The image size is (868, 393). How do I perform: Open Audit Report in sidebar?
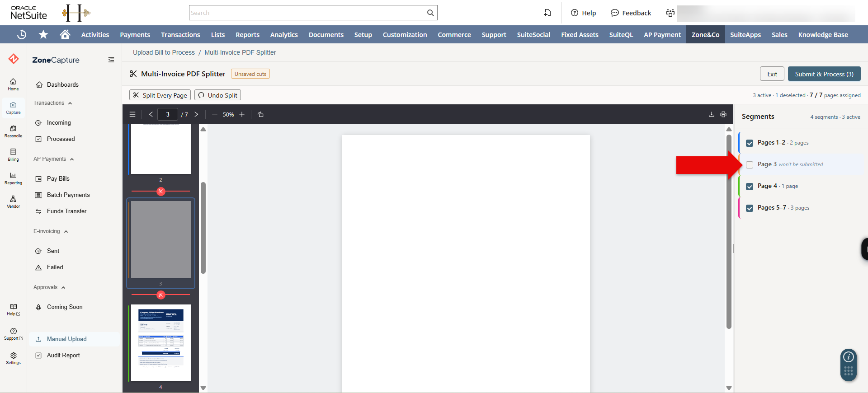click(63, 355)
